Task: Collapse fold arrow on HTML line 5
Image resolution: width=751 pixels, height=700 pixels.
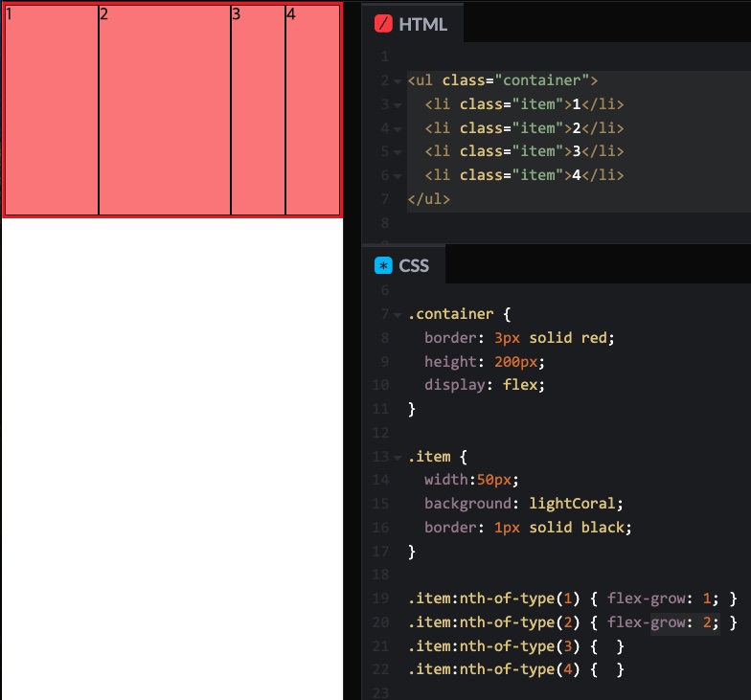Action: [398, 152]
